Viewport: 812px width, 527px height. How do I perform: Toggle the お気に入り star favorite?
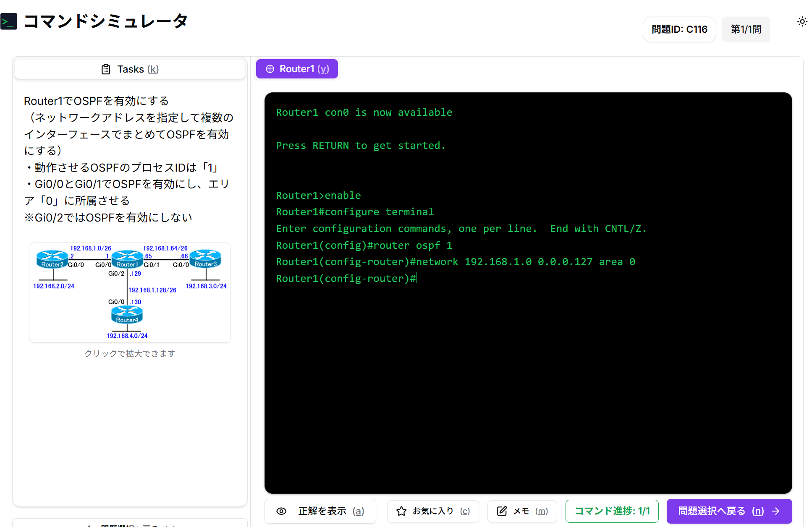click(401, 511)
